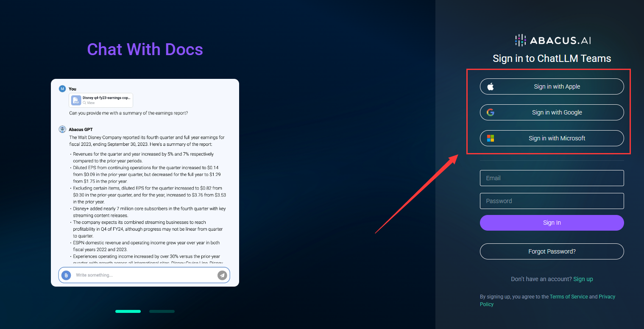
Task: Click the Abacus GPT sender name
Action: click(81, 129)
